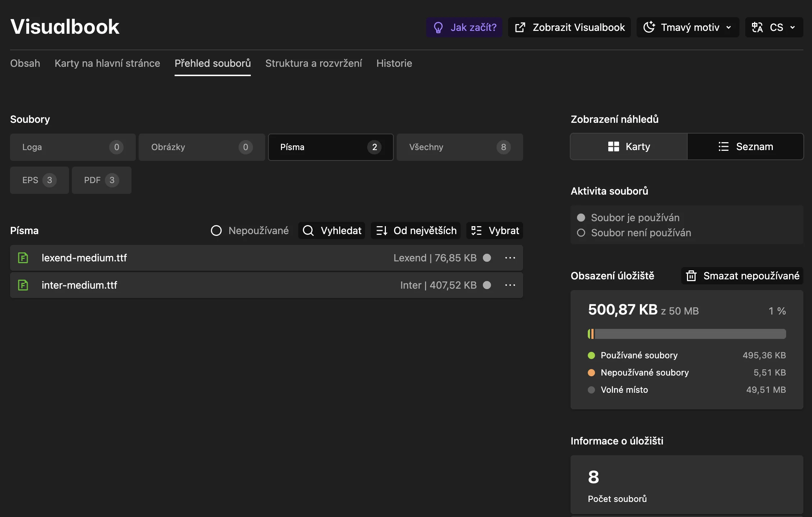812x517 pixels.
Task: Expand the CS language dropdown chevron
Action: coord(793,27)
